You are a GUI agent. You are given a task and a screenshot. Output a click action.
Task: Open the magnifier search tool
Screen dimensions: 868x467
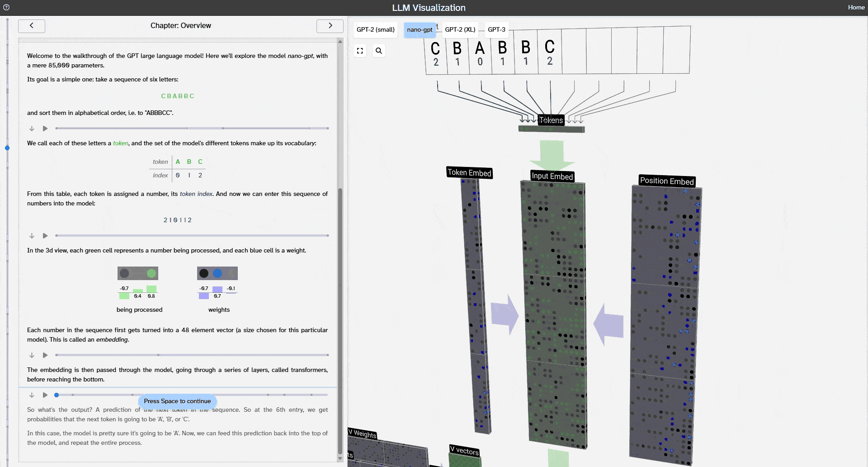coord(379,51)
